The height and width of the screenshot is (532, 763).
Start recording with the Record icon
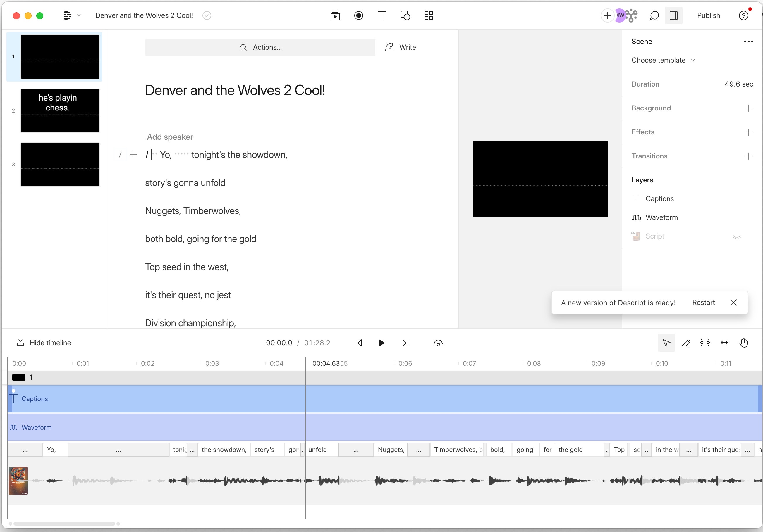pyautogui.click(x=359, y=15)
